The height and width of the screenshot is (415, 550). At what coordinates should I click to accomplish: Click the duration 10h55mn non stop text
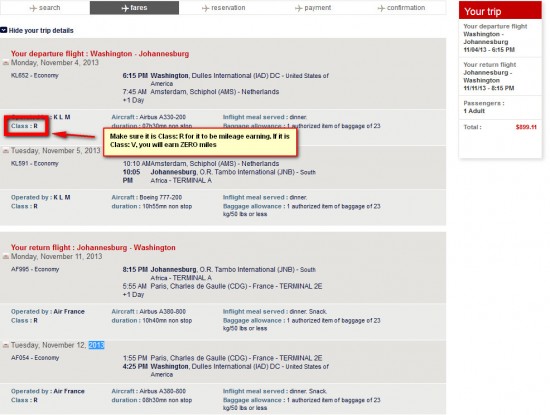click(152, 206)
